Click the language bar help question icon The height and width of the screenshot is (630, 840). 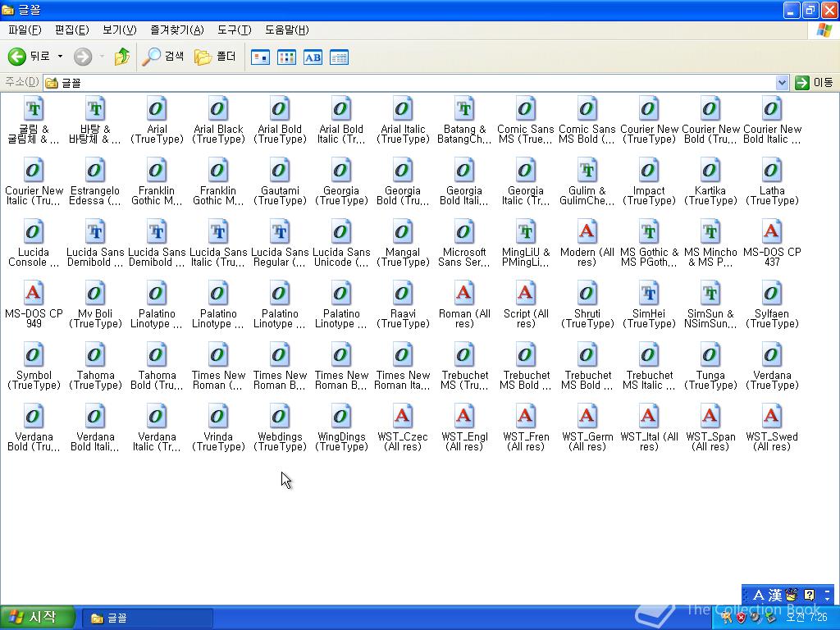(x=810, y=595)
